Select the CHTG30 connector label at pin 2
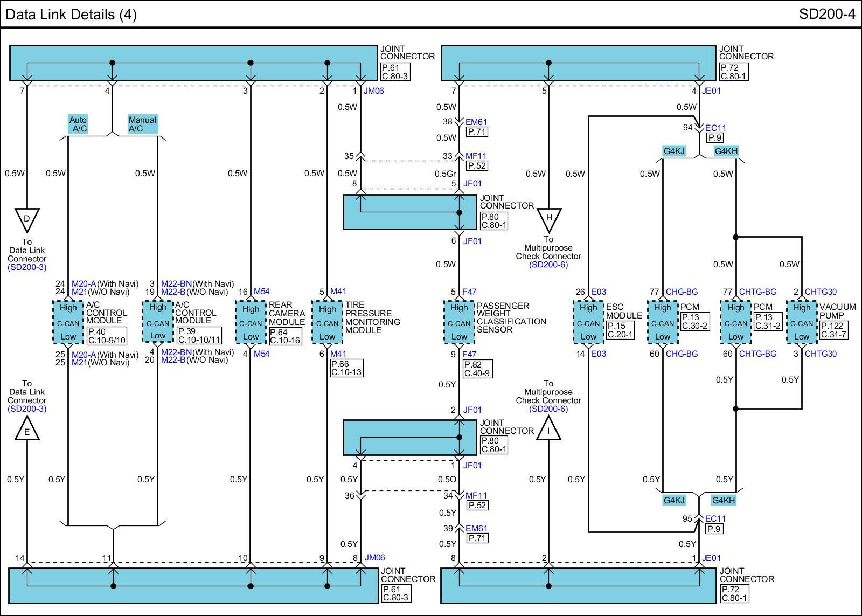The image size is (862, 616). pos(821,292)
